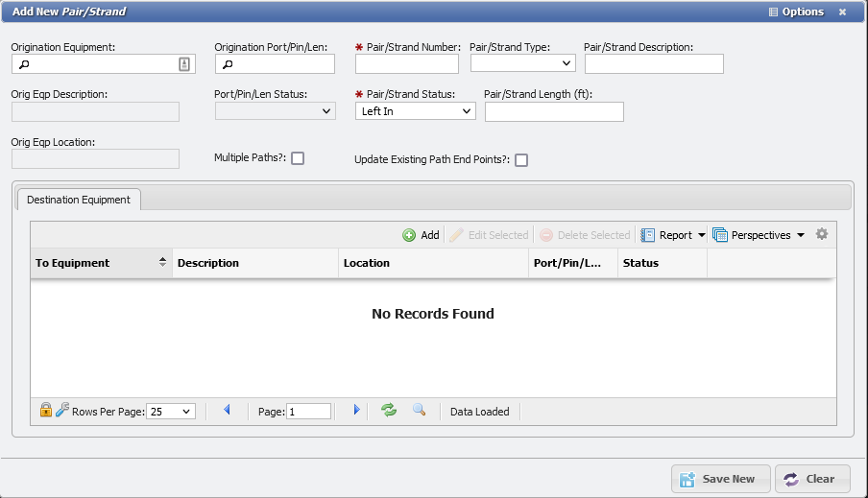Select the Destination Equipment tab
Viewport: 868px width, 498px height.
click(x=79, y=200)
